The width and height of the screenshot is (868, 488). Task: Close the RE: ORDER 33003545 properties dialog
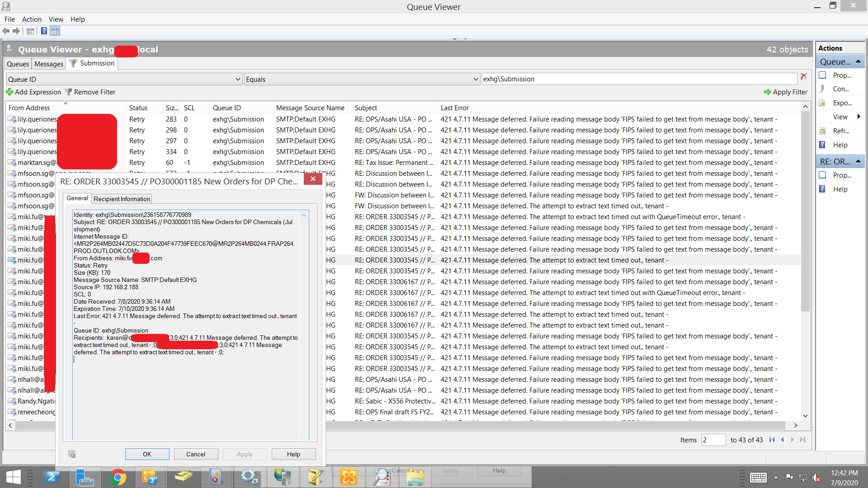pos(313,179)
